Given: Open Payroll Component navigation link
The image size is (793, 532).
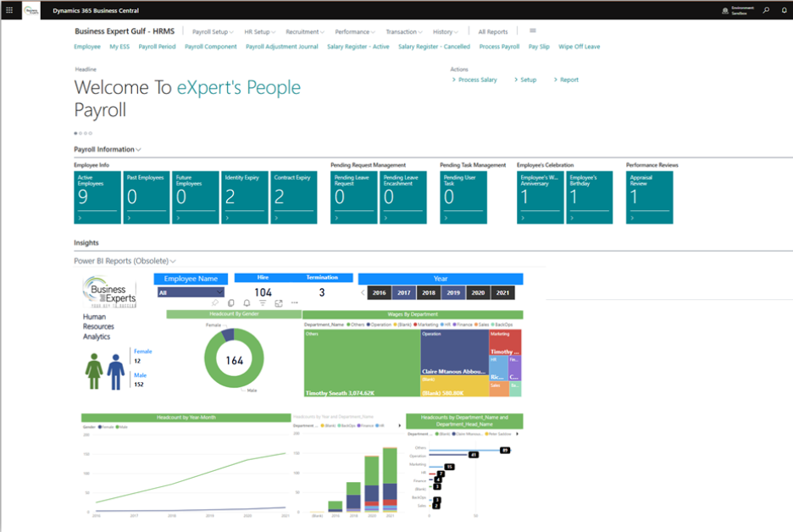Looking at the screenshot, I should (210, 47).
